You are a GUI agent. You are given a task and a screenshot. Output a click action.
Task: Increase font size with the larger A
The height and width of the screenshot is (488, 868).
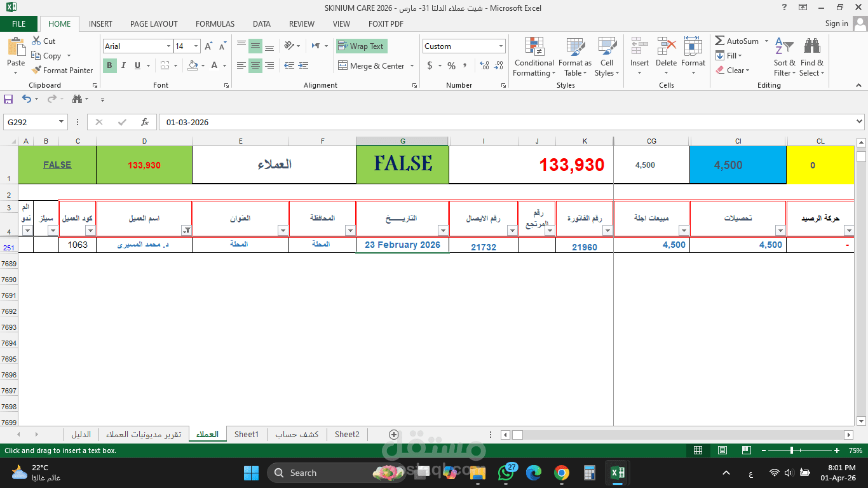coord(208,46)
